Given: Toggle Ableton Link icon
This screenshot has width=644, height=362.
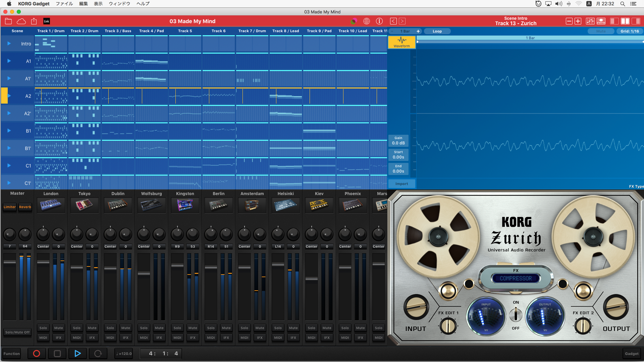Looking at the screenshot, I should (x=47, y=21).
